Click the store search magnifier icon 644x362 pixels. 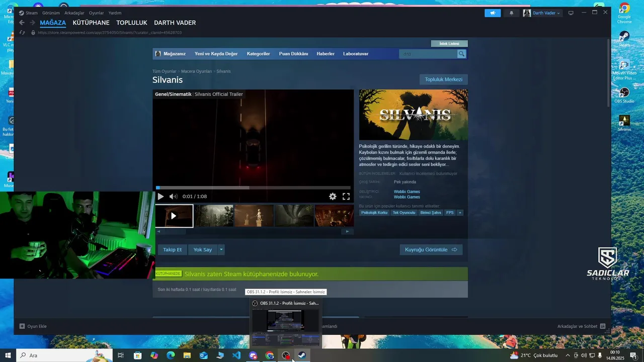461,54
